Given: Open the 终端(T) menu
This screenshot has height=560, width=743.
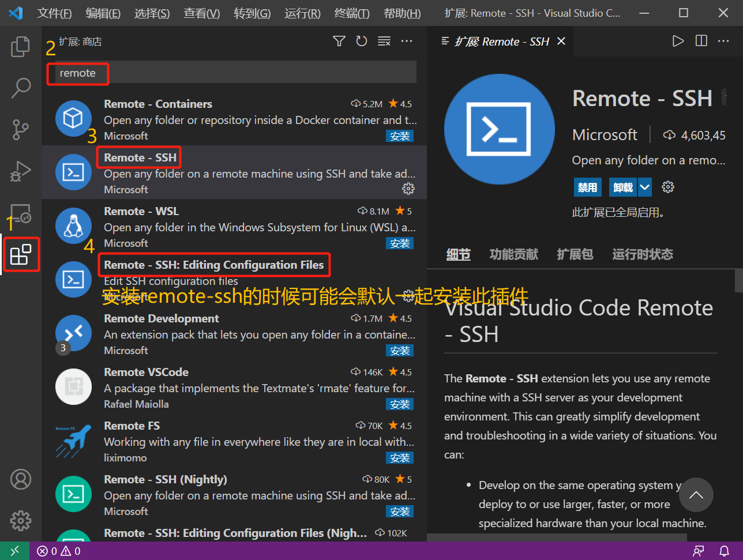Looking at the screenshot, I should 351,13.
